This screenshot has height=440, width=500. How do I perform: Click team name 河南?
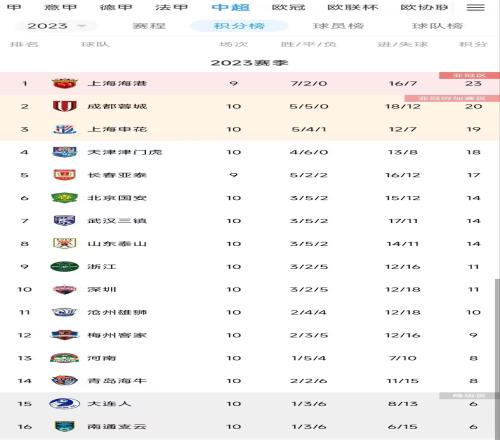[x=102, y=358]
